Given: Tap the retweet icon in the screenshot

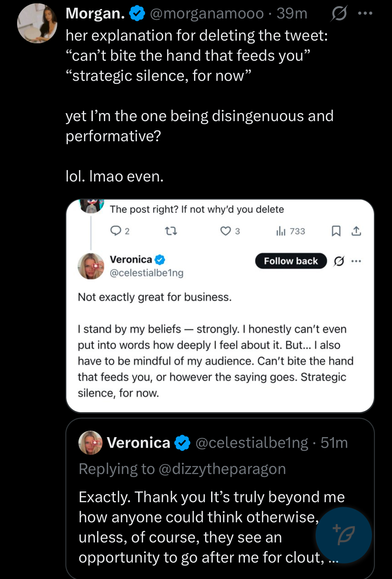Looking at the screenshot, I should pyautogui.click(x=171, y=231).
